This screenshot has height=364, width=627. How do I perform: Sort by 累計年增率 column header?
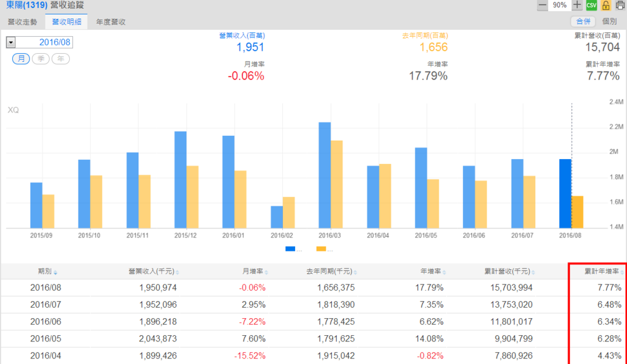[604, 272]
